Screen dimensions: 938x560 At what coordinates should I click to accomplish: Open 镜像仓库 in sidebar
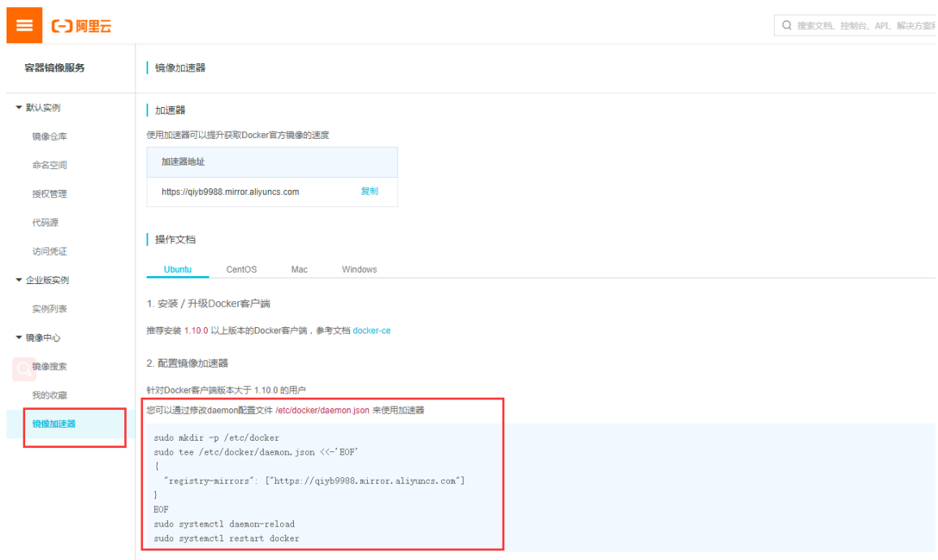(x=50, y=136)
